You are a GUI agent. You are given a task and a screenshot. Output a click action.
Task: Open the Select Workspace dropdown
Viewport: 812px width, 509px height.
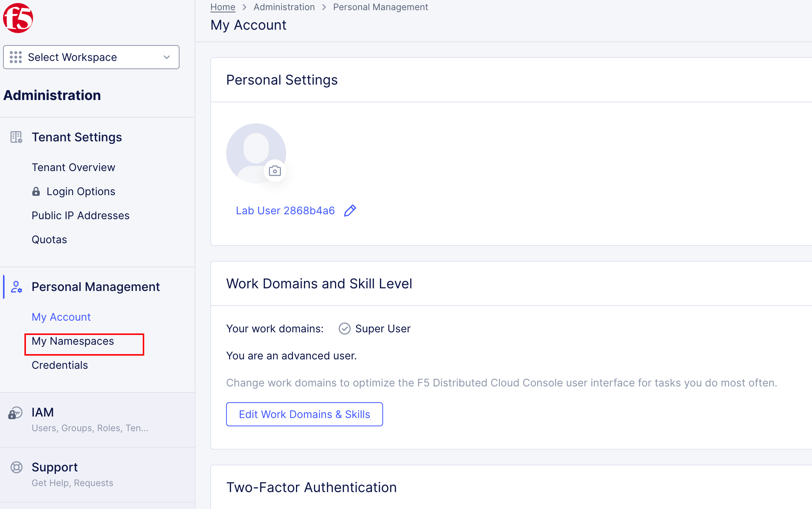91,57
